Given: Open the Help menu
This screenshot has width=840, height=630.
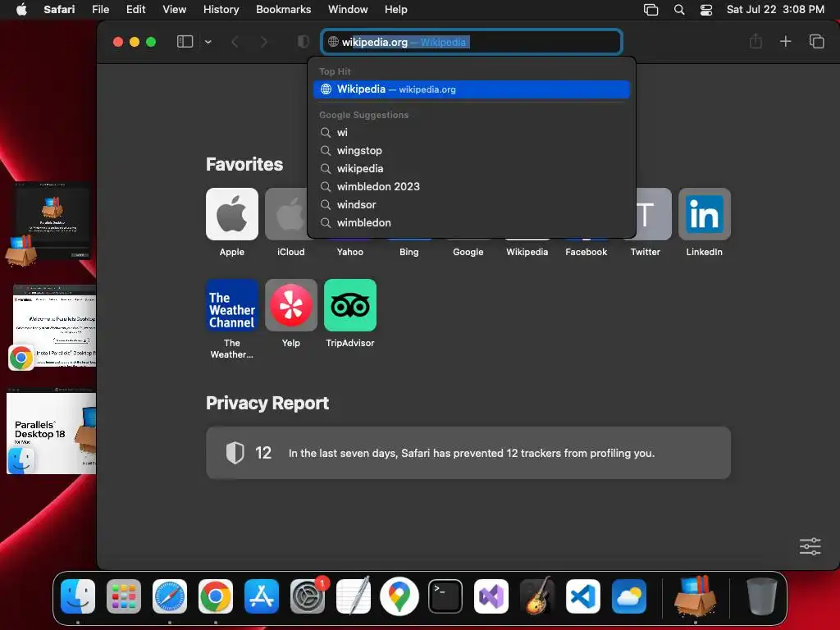Looking at the screenshot, I should [395, 10].
